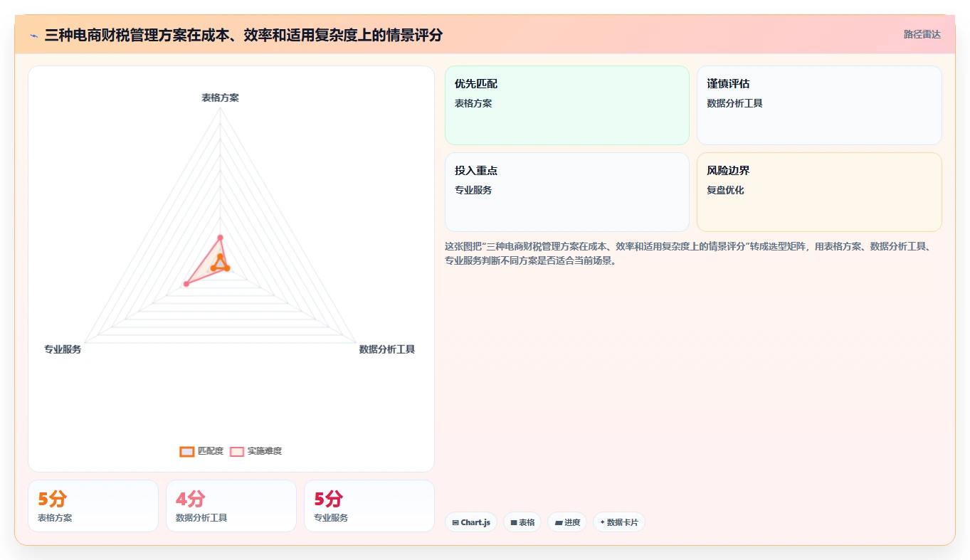Click the pink data point on 专业服务 axis
This screenshot has height=560, width=970.
coord(186,284)
